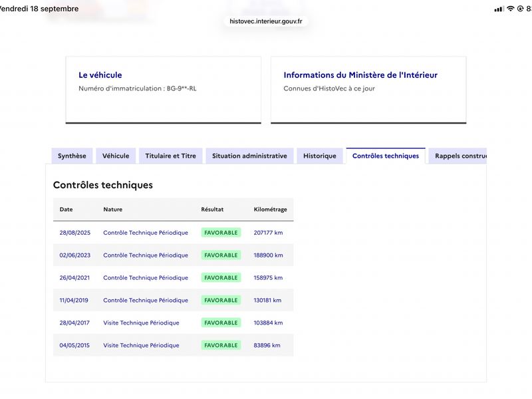Select the Contrôles techniques tab

pos(386,156)
